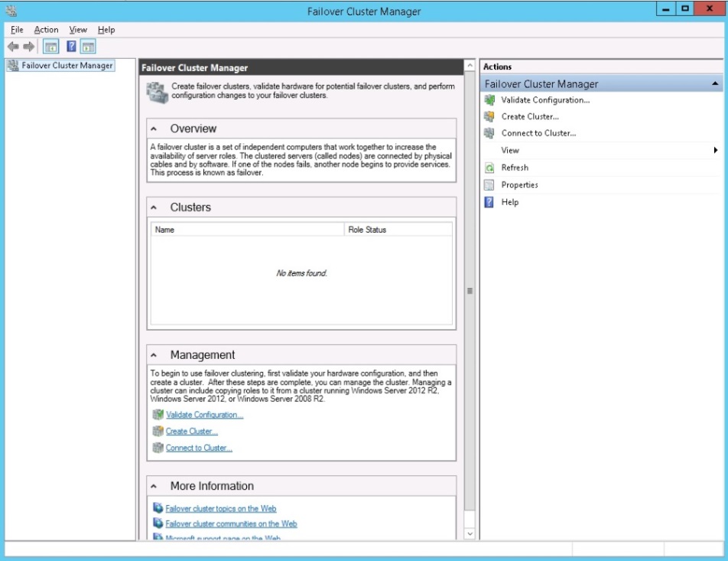
Task: Collapse the Overview section
Action: click(154, 129)
